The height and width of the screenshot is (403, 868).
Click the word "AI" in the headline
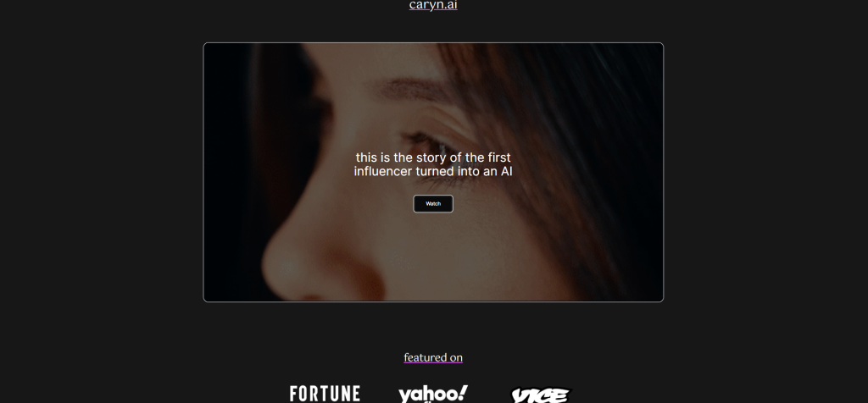tap(507, 171)
